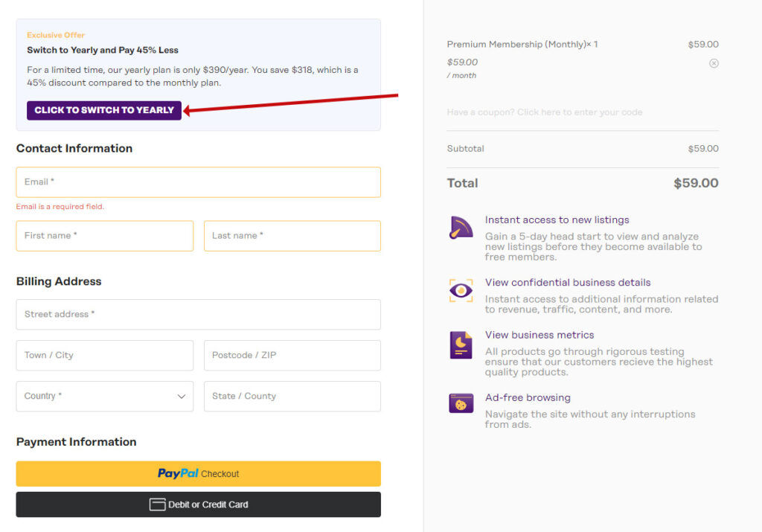Click to switch to yearly plan

104,110
